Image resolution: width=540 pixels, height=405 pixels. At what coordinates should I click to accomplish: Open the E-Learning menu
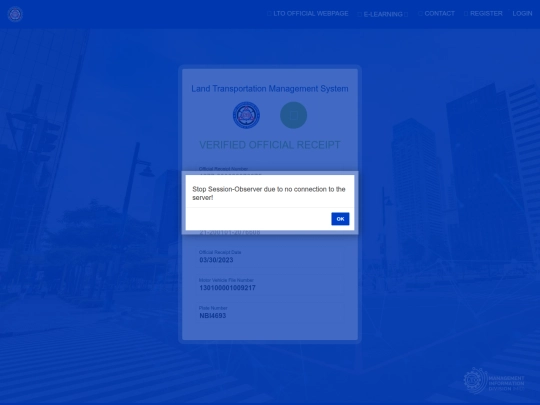point(383,14)
